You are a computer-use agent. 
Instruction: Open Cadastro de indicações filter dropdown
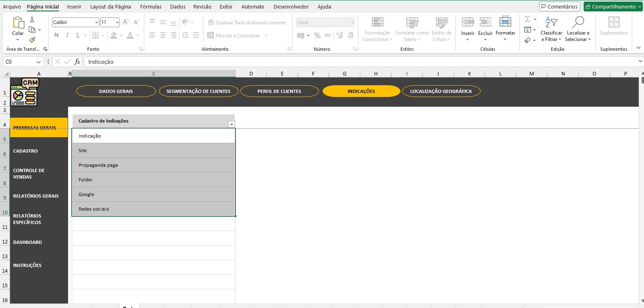[x=231, y=125]
